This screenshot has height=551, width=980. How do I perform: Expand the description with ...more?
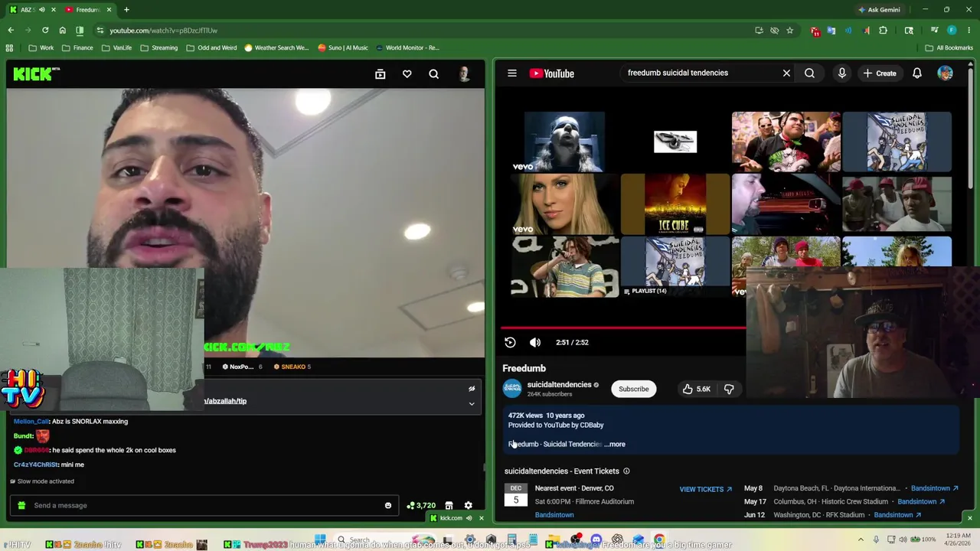[616, 444]
